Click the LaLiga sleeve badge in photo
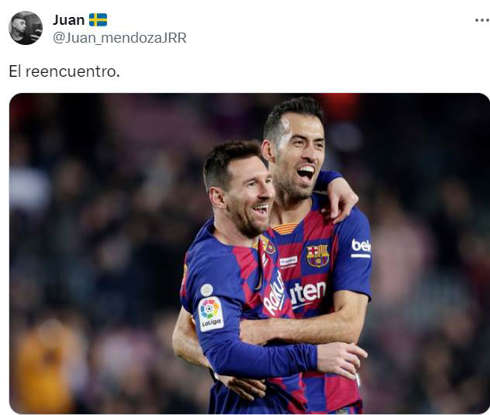 [211, 314]
